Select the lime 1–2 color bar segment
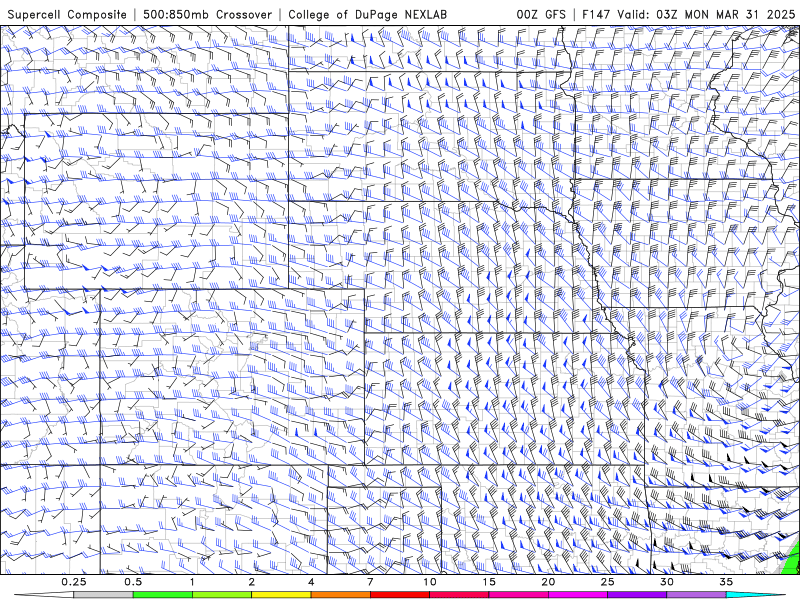The width and height of the screenshot is (800, 600). pyautogui.click(x=222, y=594)
